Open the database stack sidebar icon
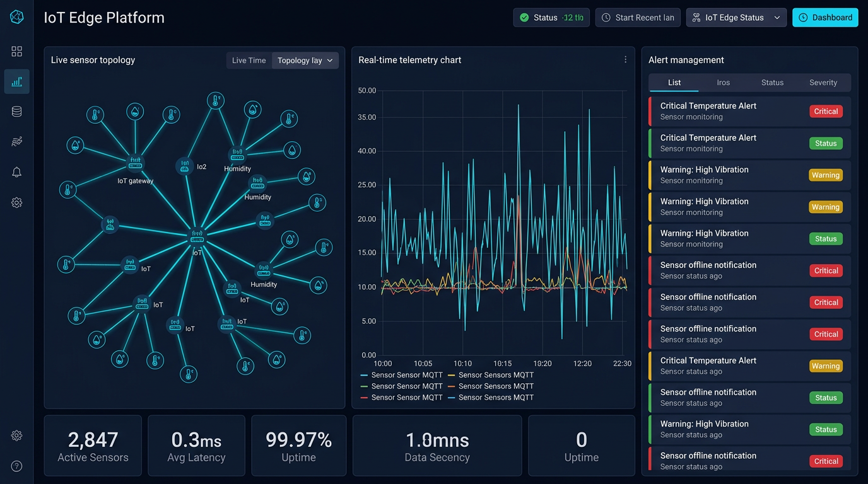 [x=17, y=112]
